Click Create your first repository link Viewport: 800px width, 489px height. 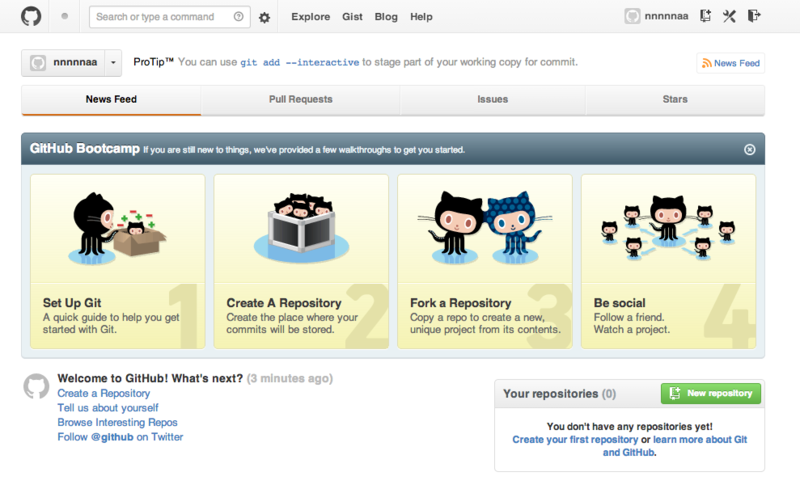pos(575,439)
